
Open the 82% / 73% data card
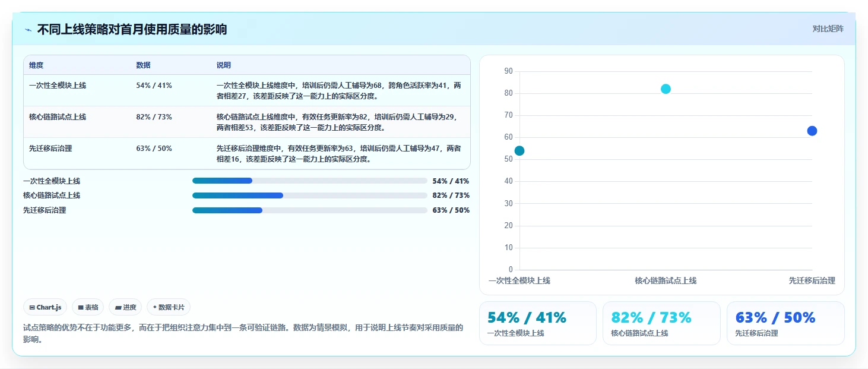661,323
